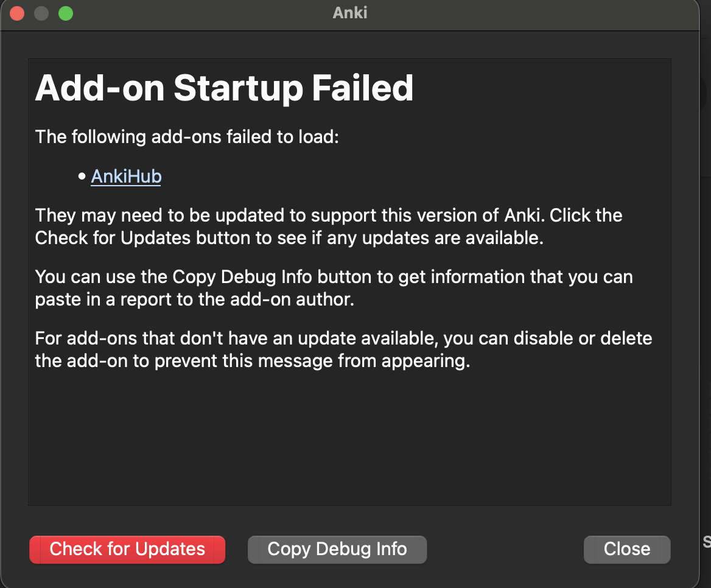Click the partially visible S behind the dialog

(707, 541)
